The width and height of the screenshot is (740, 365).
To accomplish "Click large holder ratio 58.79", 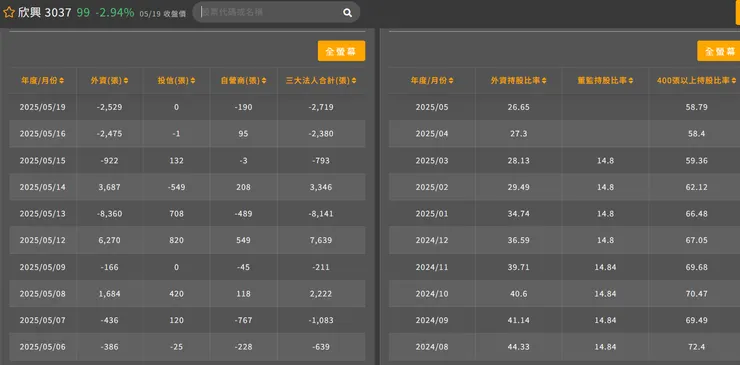I will [697, 107].
